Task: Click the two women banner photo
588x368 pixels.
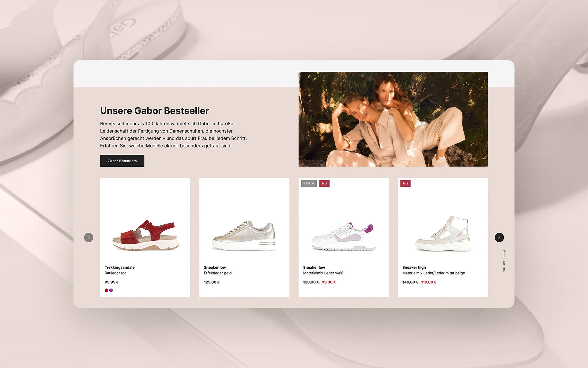Action: tap(393, 119)
